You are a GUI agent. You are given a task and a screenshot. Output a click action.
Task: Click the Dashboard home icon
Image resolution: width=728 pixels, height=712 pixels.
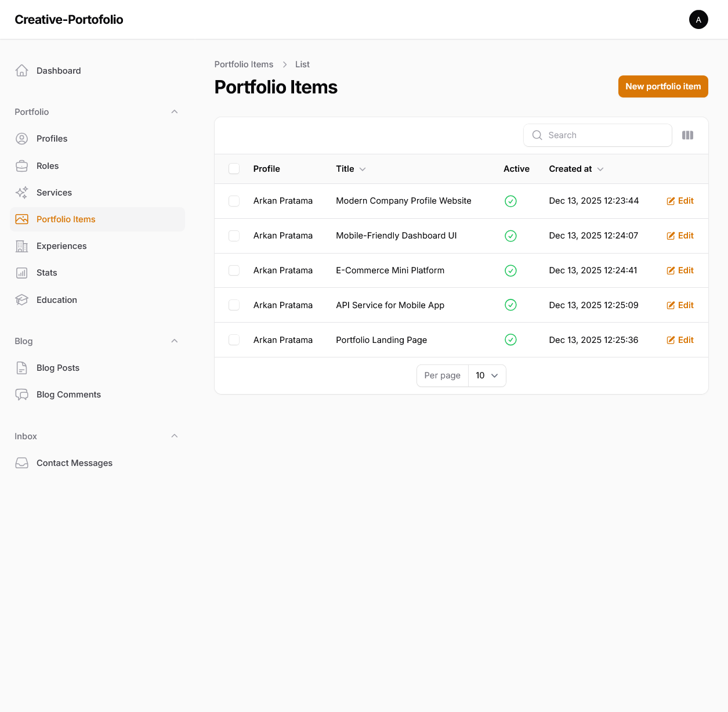pyautogui.click(x=21, y=71)
